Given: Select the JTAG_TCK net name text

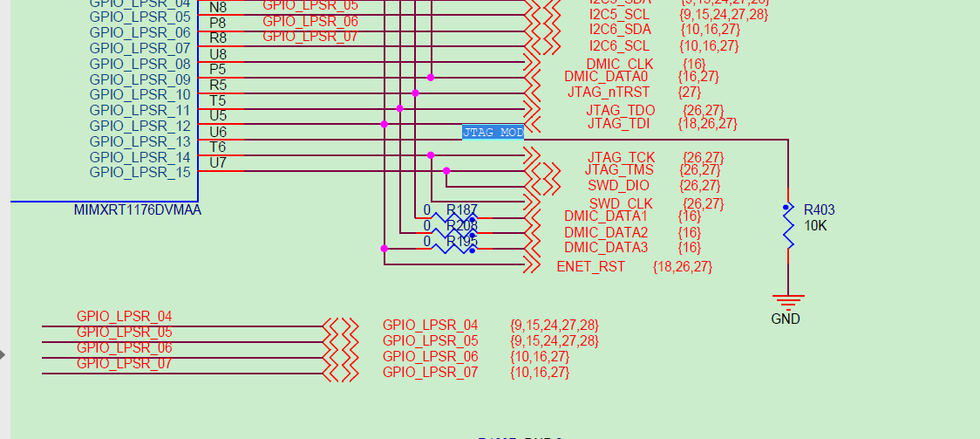Looking at the screenshot, I should 622,157.
